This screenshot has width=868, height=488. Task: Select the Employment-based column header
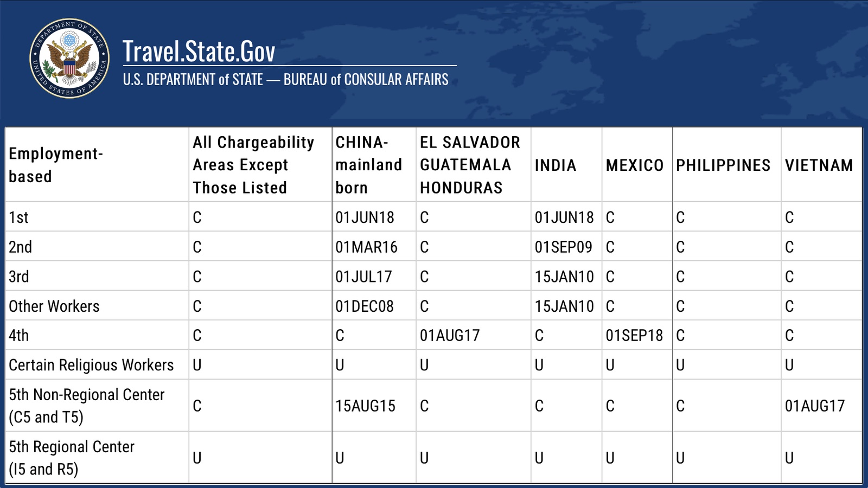(x=56, y=165)
